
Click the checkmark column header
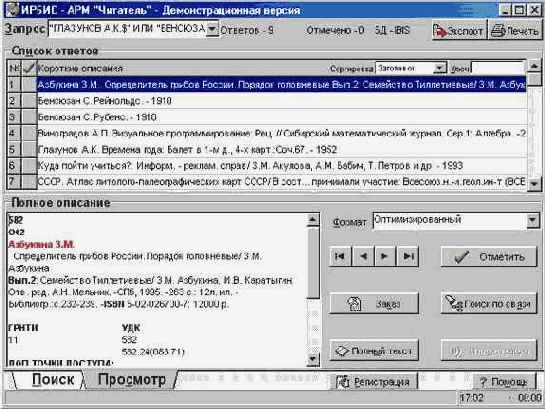pos(29,68)
